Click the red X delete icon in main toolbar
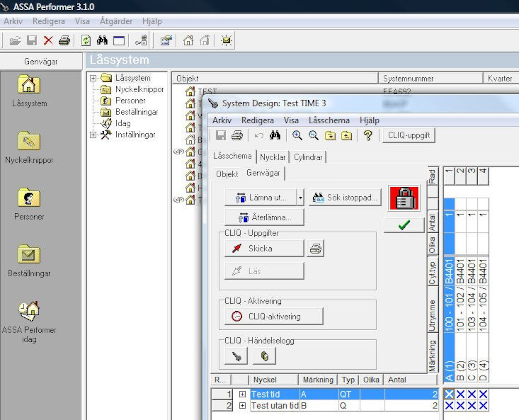This screenshot has width=519, height=420. tap(48, 40)
